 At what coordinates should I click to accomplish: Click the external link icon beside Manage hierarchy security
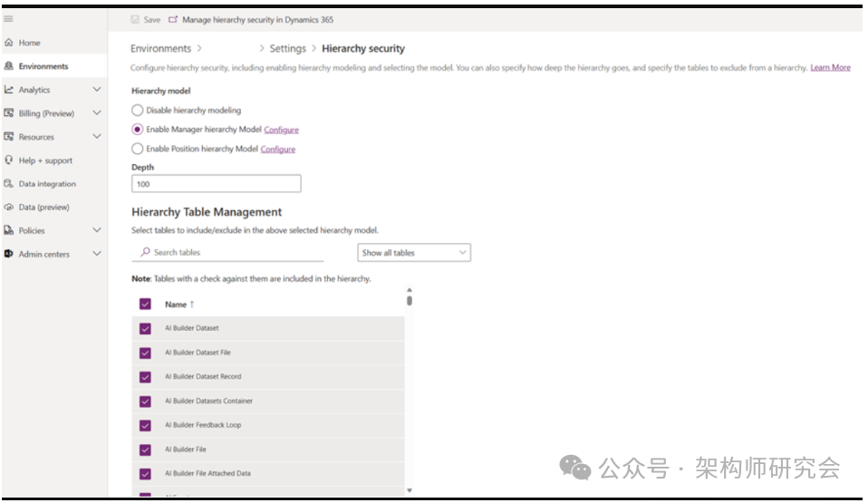point(173,19)
